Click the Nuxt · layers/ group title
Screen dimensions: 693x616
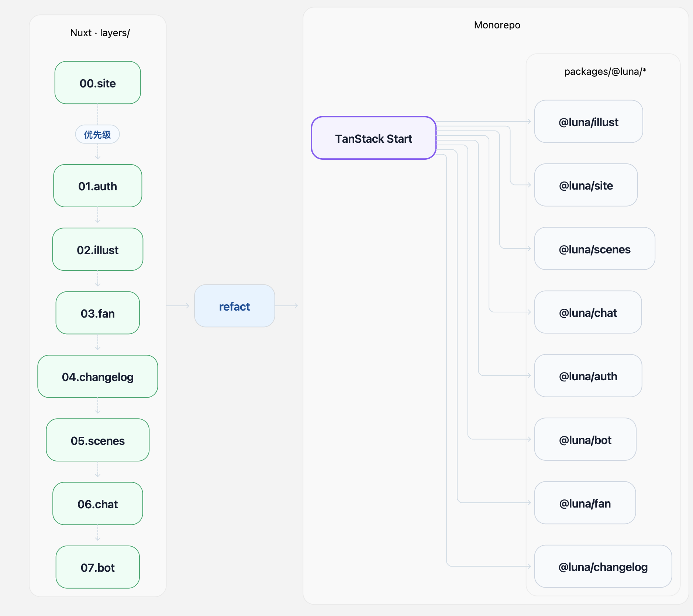pos(100,33)
